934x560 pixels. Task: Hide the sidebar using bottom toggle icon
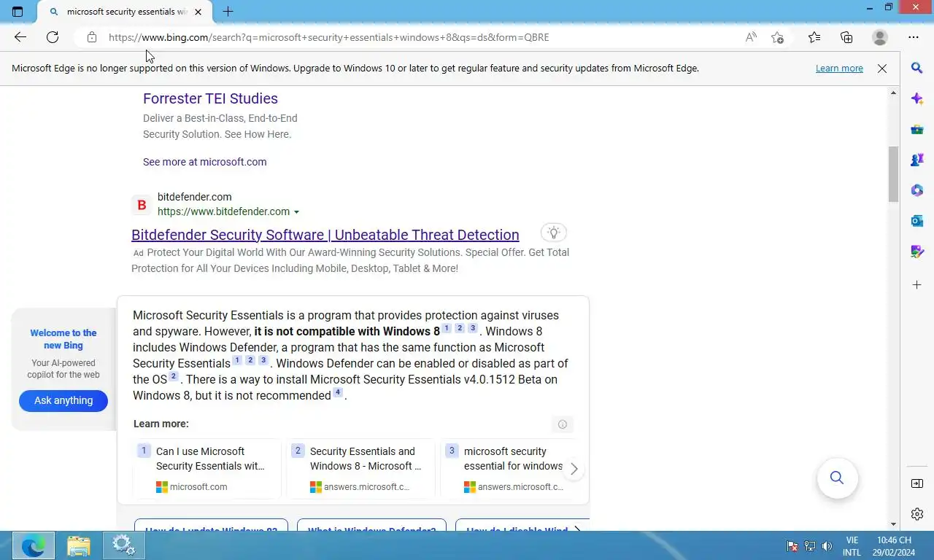point(917,483)
